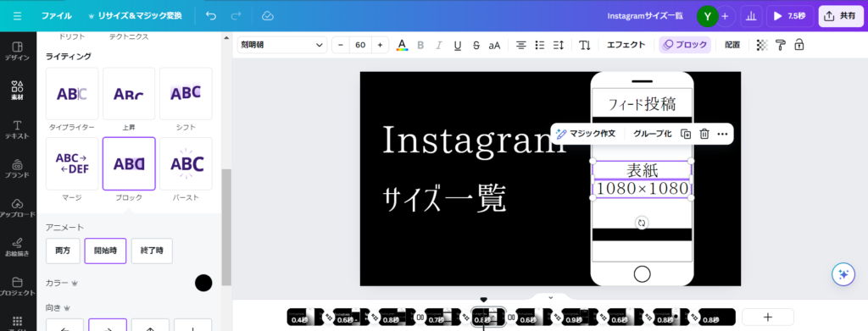Toggle the ブロック animation button in toolbar
The image size is (868, 331).
[x=685, y=46]
